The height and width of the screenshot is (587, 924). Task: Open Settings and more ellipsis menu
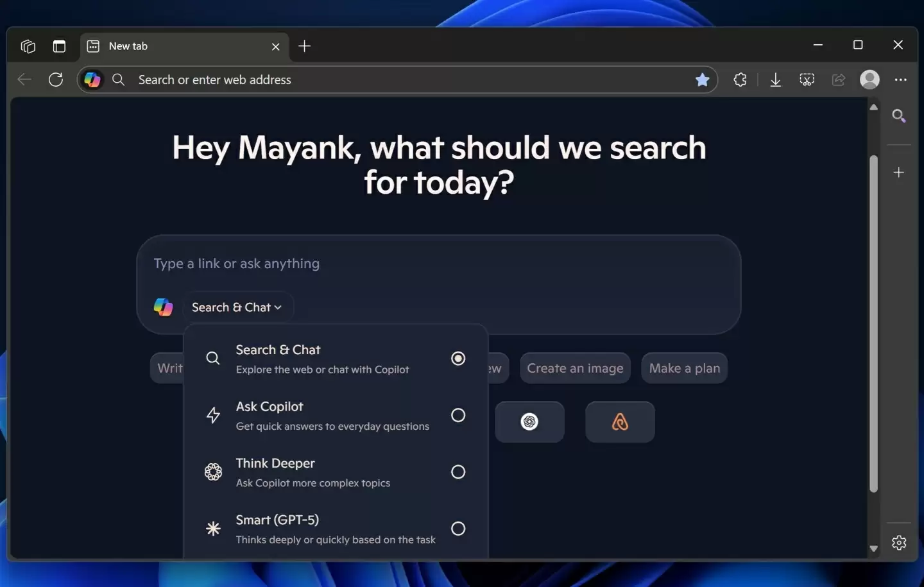pos(900,80)
